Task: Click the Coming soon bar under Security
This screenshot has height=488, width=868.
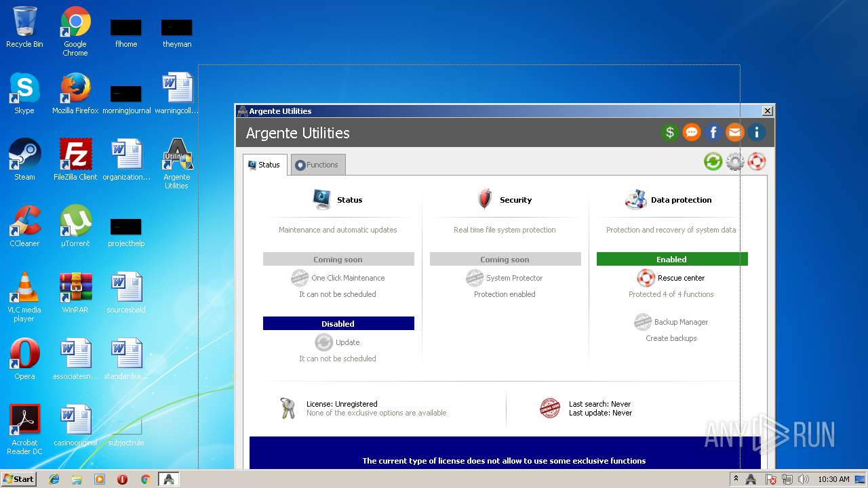Action: click(505, 259)
